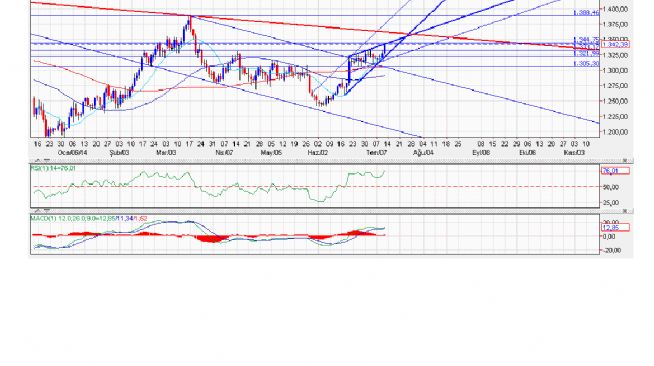This screenshot has width=654, height=366.
Task: Click the 1.225,00 price axis label
Action: pos(616,117)
